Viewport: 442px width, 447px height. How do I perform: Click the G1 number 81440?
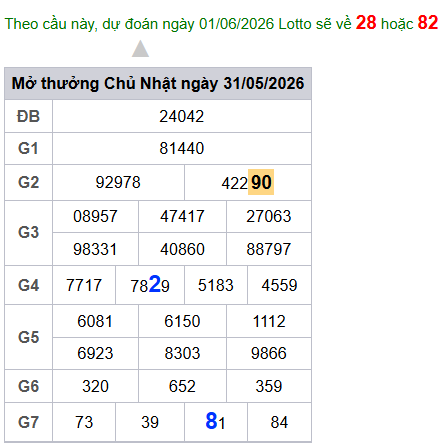tap(182, 148)
